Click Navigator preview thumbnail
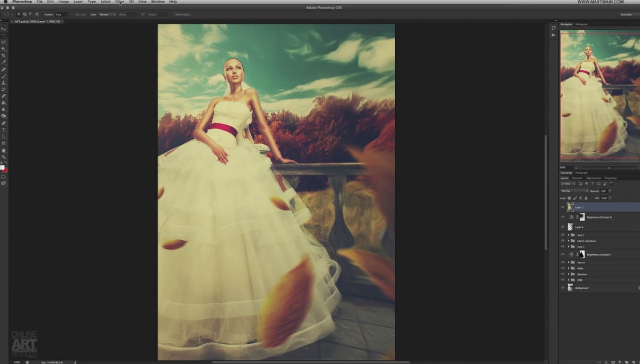640x364 pixels. click(x=600, y=95)
